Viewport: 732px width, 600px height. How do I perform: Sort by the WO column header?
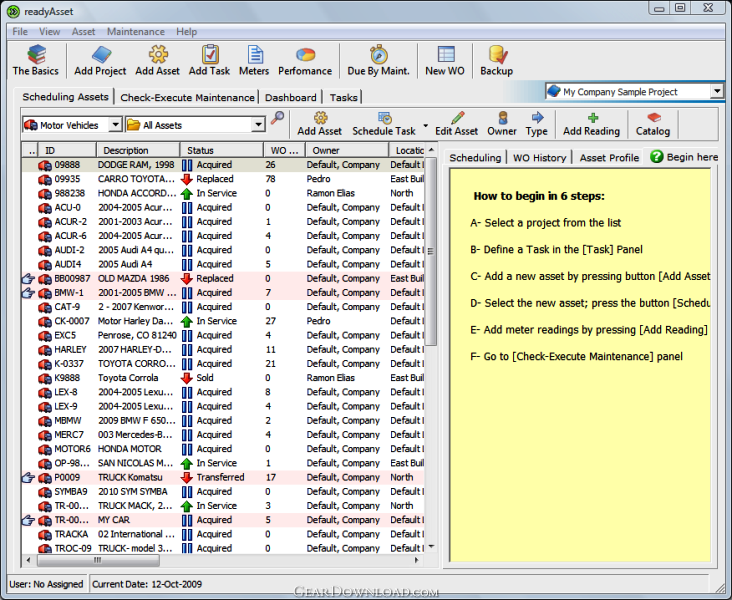pos(284,150)
